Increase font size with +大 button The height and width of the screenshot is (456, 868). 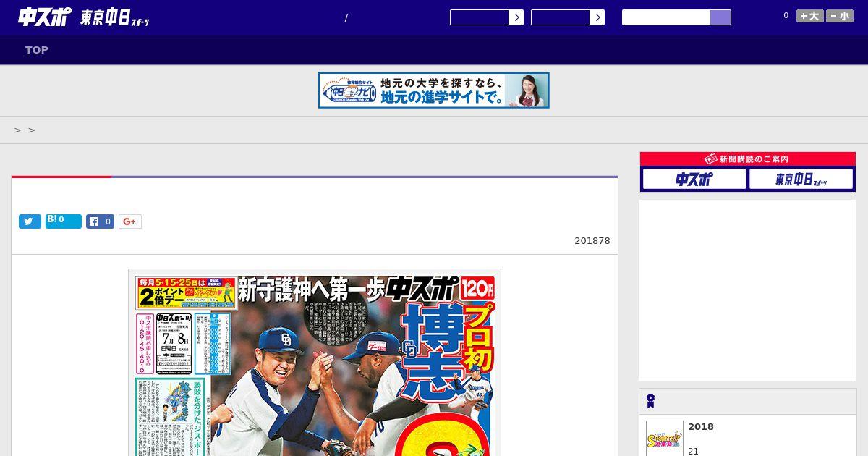point(810,16)
